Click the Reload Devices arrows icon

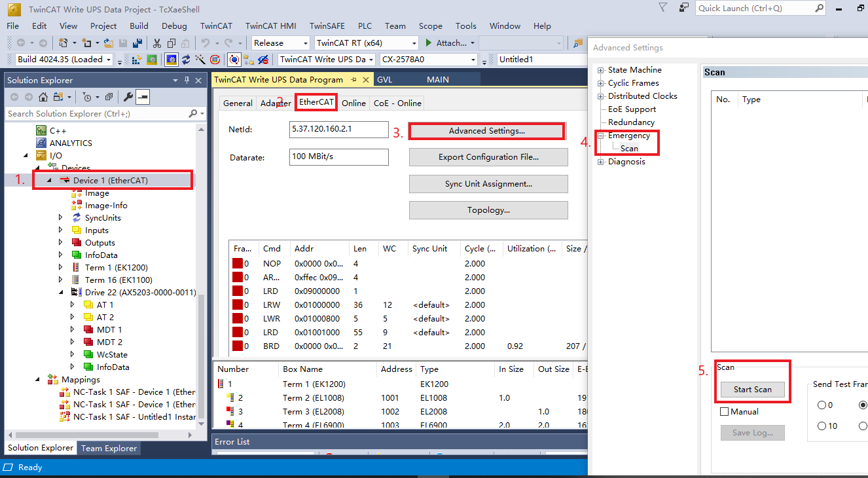pos(186,60)
